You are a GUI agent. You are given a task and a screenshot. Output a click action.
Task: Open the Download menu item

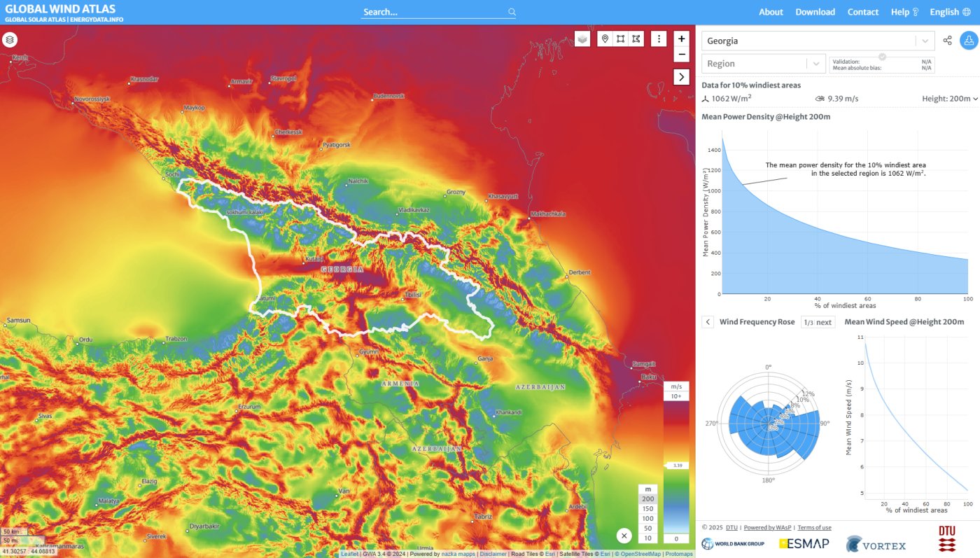pos(815,12)
